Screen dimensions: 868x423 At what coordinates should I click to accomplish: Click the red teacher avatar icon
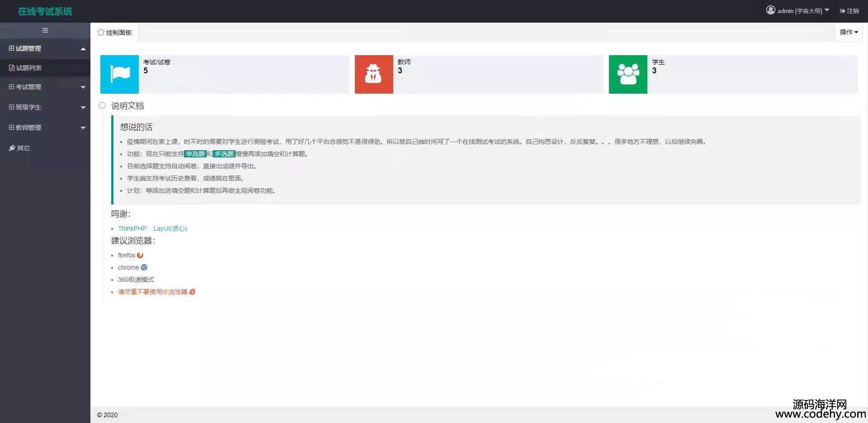click(373, 74)
